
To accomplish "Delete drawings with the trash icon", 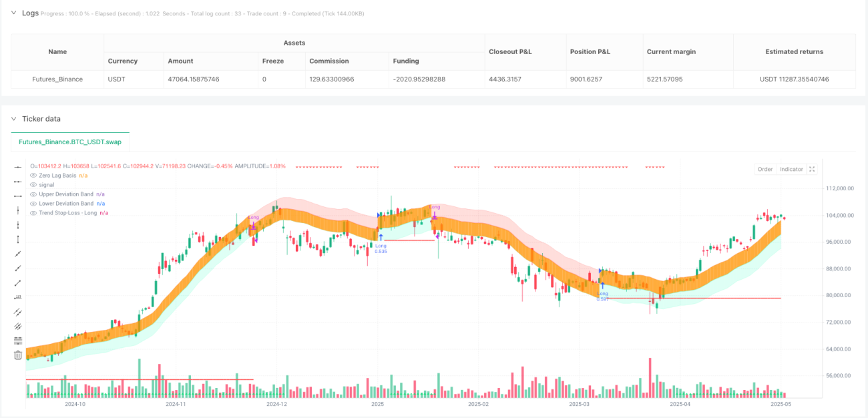I will 18,355.
